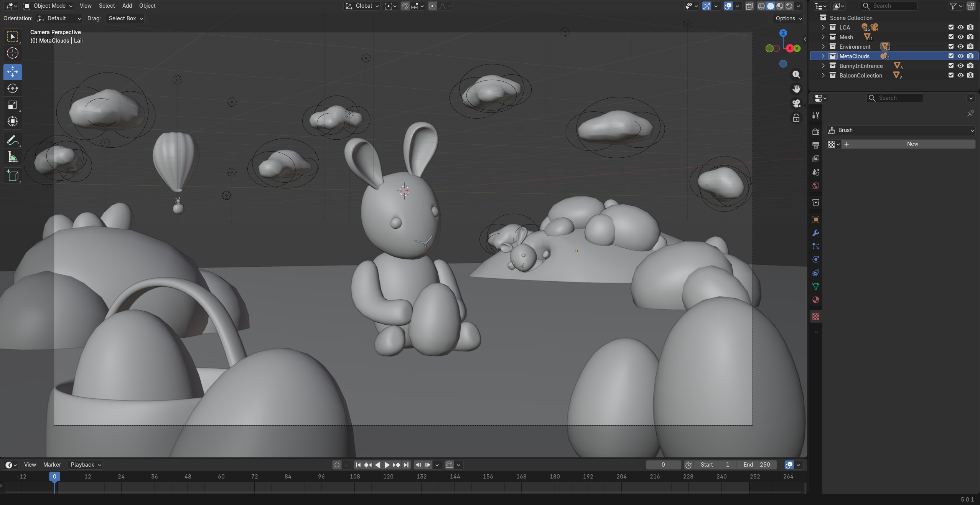Click the End frame field 250
The width and height of the screenshot is (980, 505).
tap(757, 465)
